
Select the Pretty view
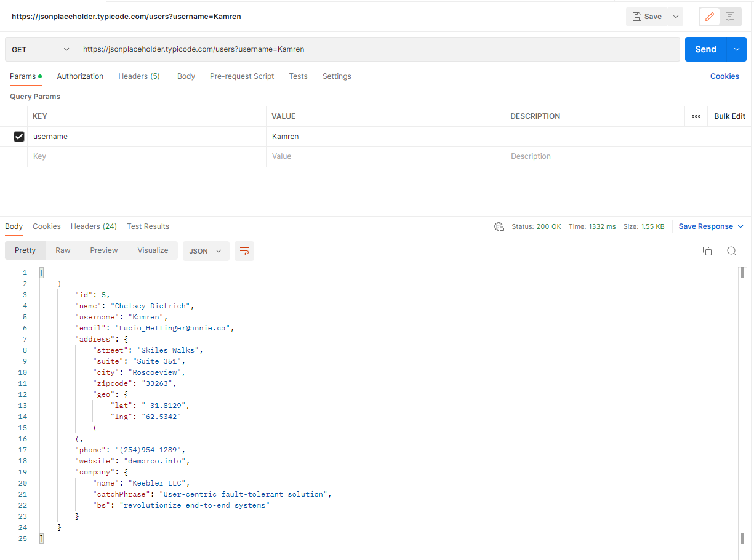pos(25,250)
